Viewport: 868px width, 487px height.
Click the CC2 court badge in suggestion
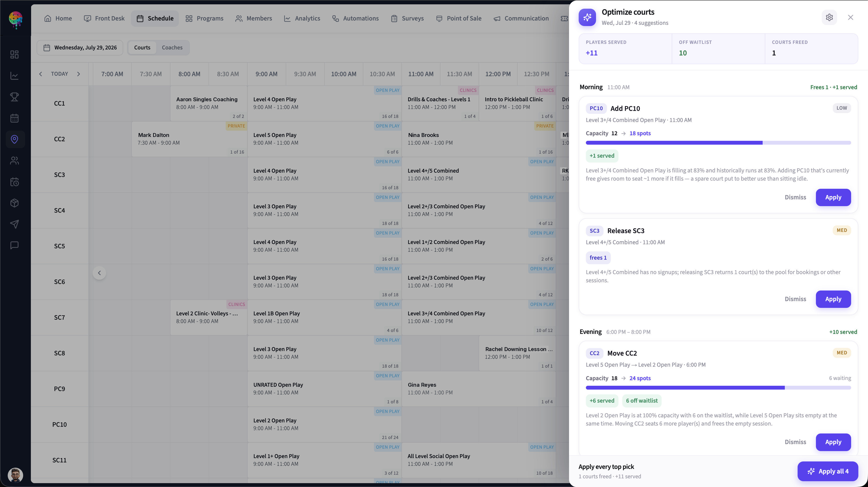594,353
